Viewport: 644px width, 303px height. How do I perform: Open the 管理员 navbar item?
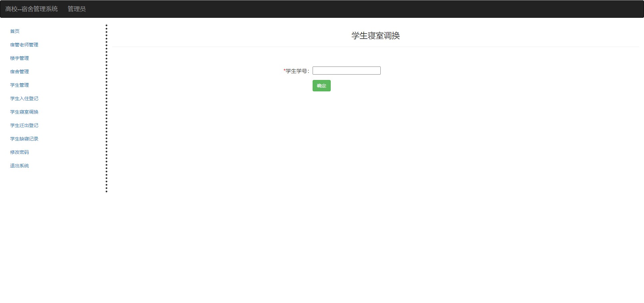[76, 9]
